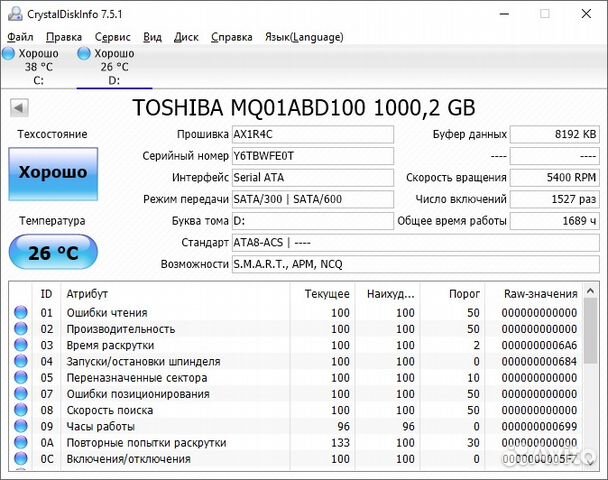This screenshot has height=480, width=608.
Task: Open the Язык(Language) menu
Action: click(x=304, y=37)
